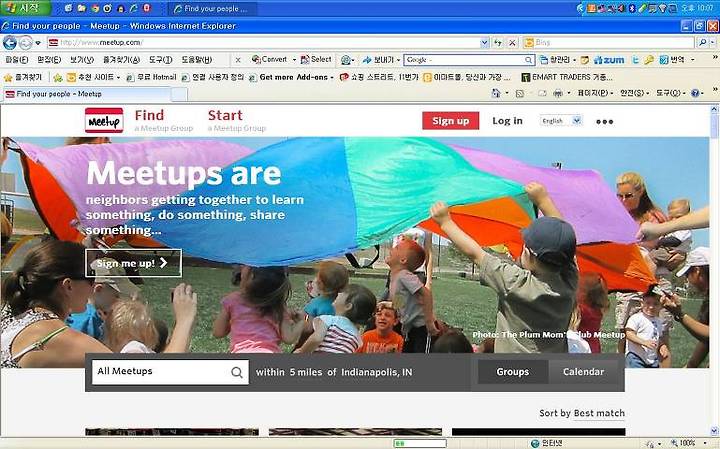Click the Home icon in the command bar
The height and width of the screenshot is (449, 720).
pyautogui.click(x=495, y=93)
